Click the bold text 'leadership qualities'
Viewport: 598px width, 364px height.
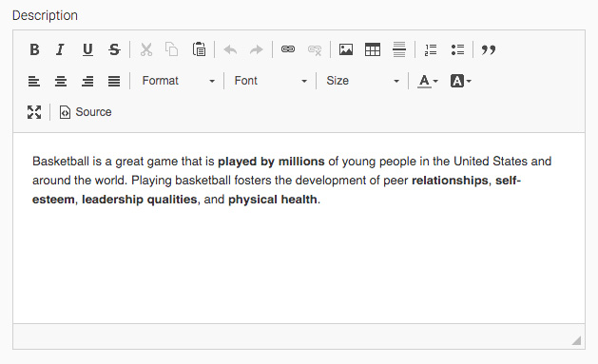pos(140,200)
